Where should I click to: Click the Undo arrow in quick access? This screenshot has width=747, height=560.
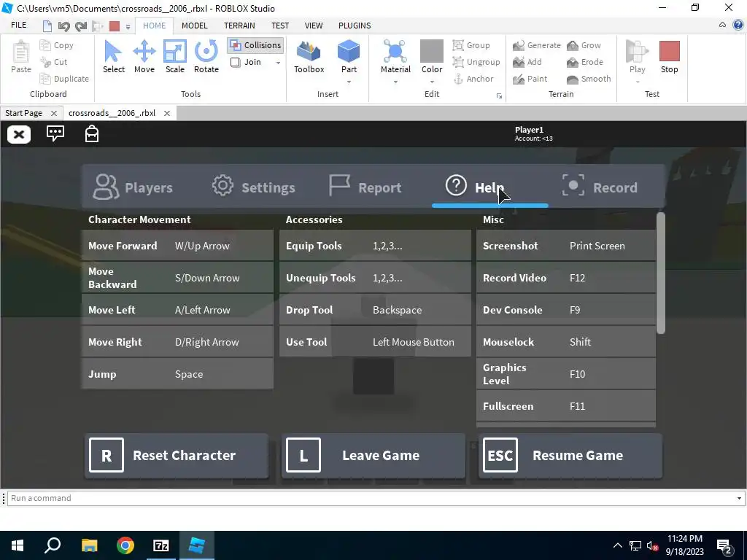pos(64,26)
